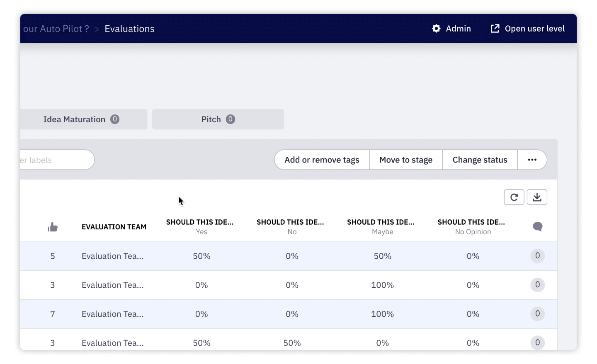Image resolution: width=597 pixels, height=364 pixels.
Task: Open the Move to stage dropdown
Action: point(405,160)
